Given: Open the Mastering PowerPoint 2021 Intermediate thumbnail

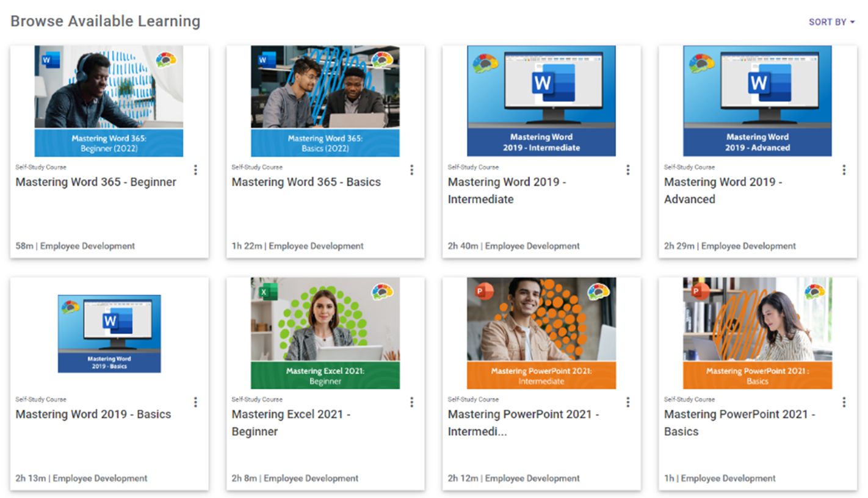Looking at the screenshot, I should [x=541, y=333].
